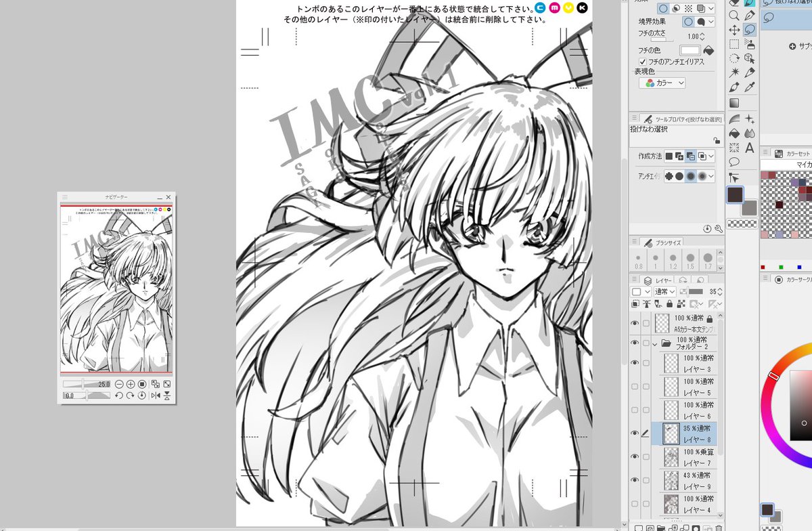Viewport: 812px width, 531px height.
Task: Select the Gradient tool
Action: click(734, 103)
